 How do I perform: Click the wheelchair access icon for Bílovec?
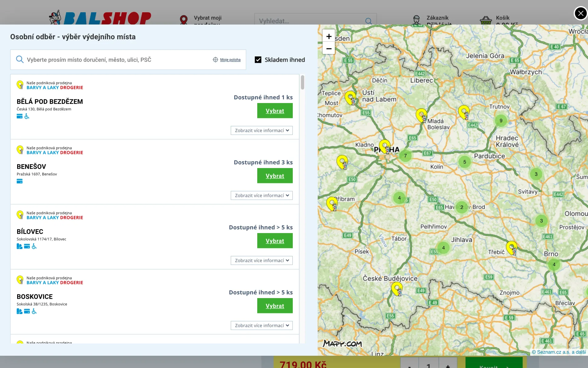point(34,246)
